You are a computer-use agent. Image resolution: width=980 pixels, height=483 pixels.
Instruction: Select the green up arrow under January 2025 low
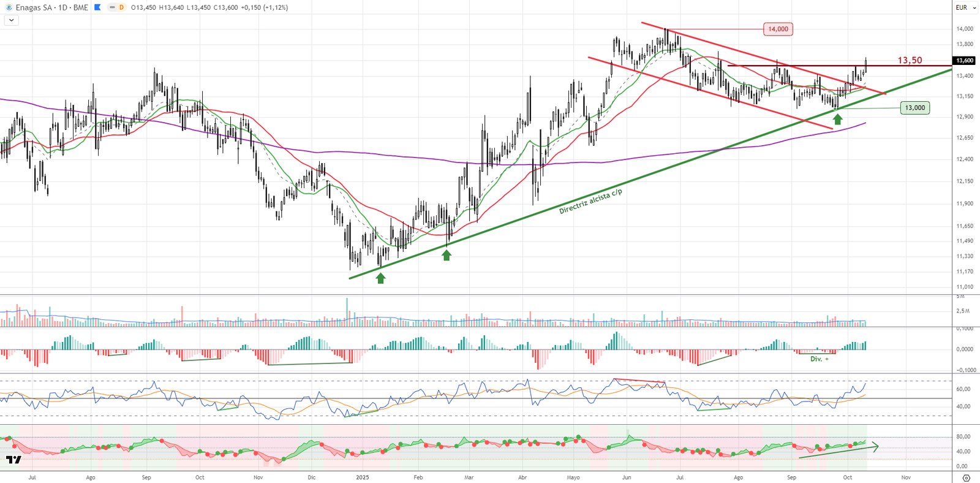380,278
